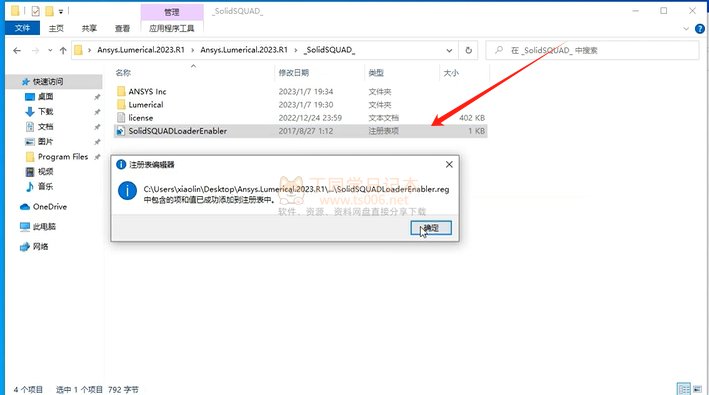The image size is (709, 395).
Task: Click the 402 KB size cell
Action: pos(472,118)
